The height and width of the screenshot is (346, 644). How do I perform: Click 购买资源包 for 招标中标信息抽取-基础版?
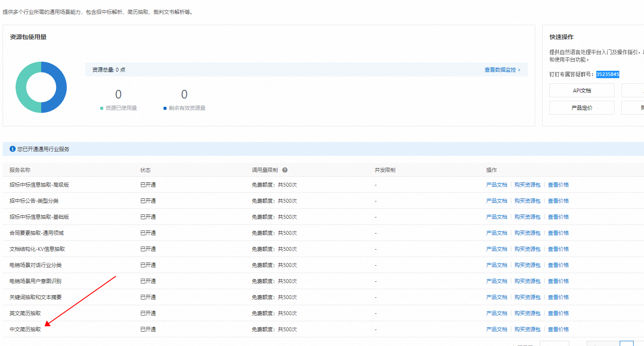point(527,217)
